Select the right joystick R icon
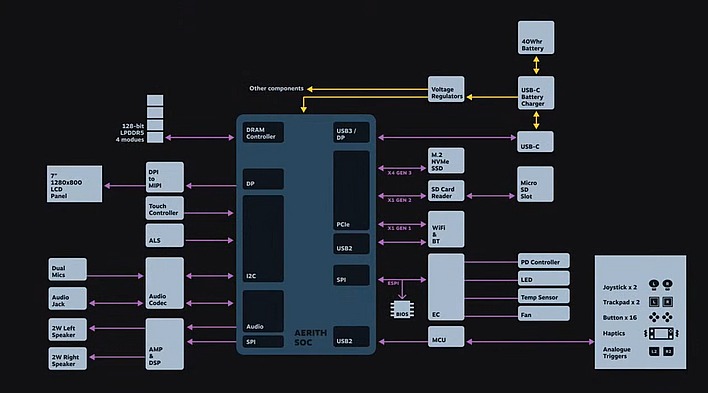 [668, 285]
